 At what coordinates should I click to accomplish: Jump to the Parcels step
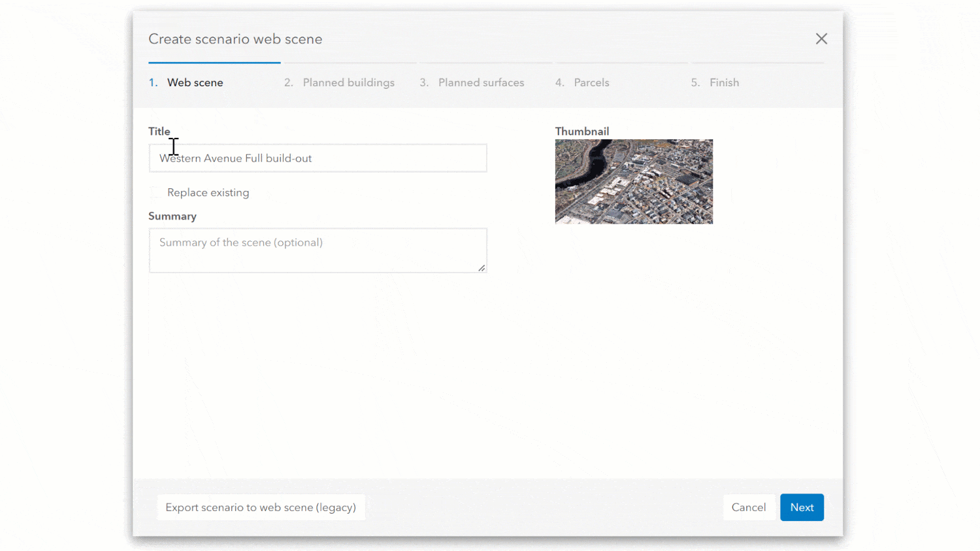click(x=591, y=82)
